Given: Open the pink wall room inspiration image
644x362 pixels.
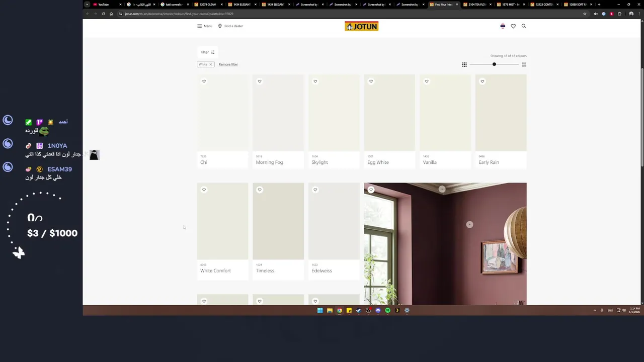Looking at the screenshot, I should [x=445, y=244].
